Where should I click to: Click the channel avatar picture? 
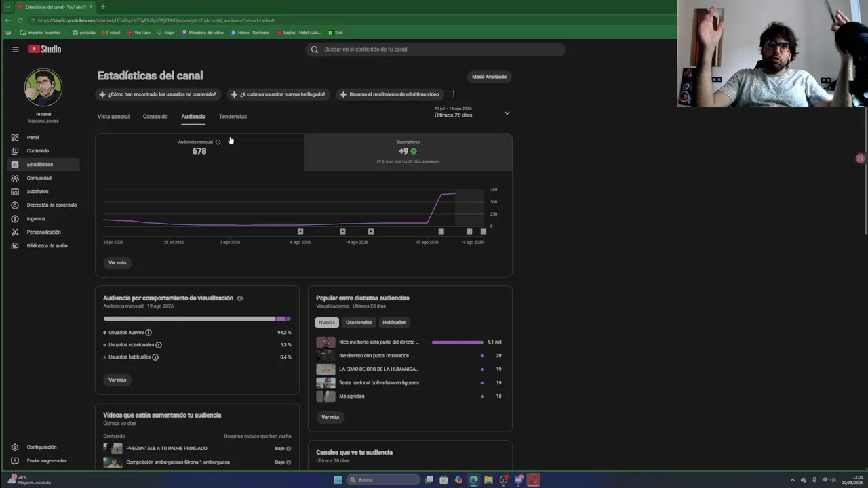(x=43, y=87)
